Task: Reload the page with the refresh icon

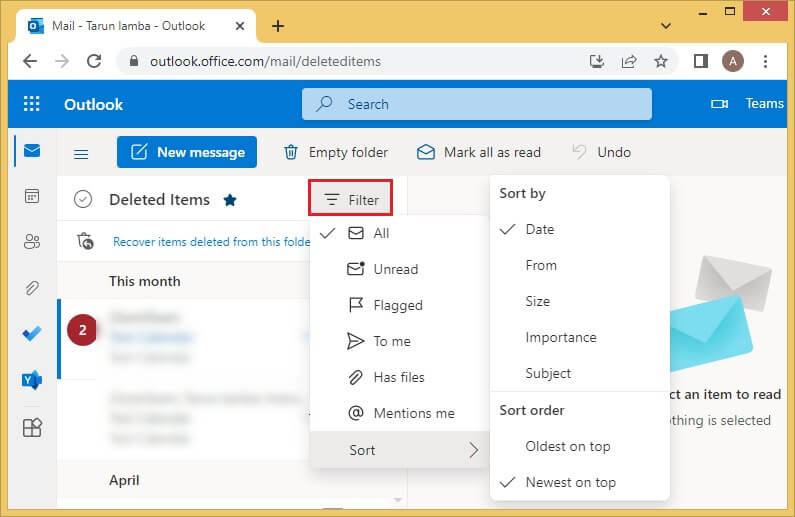Action: 94,61
